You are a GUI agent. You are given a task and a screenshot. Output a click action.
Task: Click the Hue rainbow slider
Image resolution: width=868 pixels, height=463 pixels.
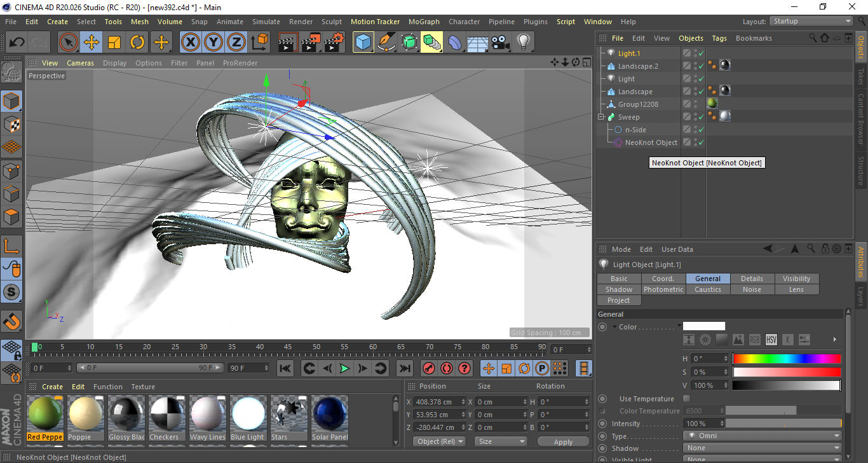(787, 359)
